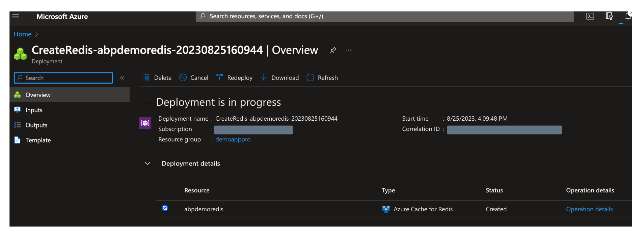This screenshot has height=242, width=644.
Task: Click the deployment name value text
Action: [x=276, y=119]
